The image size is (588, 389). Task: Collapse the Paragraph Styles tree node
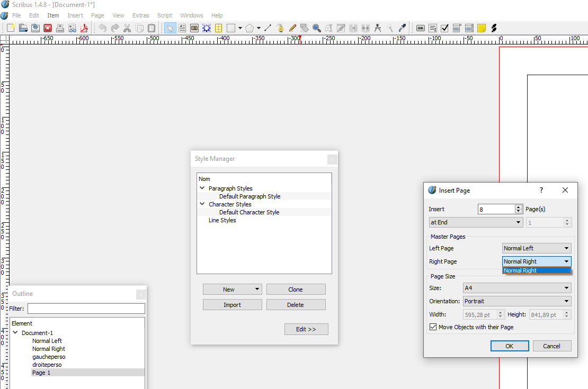(x=202, y=188)
